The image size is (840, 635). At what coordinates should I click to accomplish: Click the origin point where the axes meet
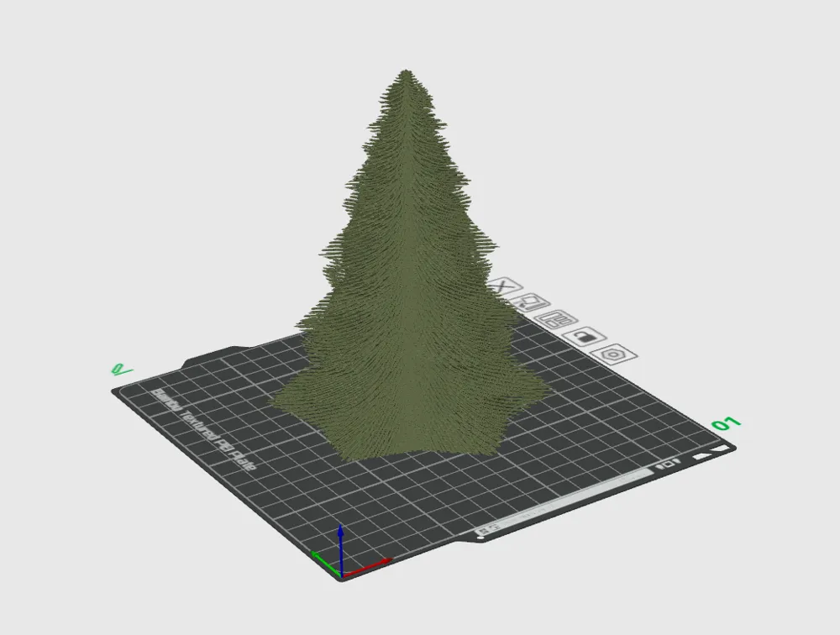(x=341, y=576)
